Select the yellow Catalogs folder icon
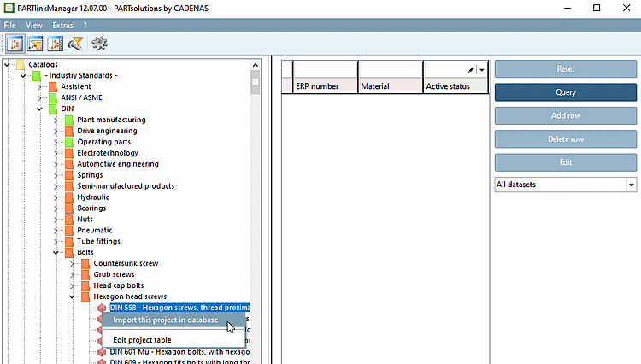Image resolution: width=641 pixels, height=364 pixels. [21, 65]
